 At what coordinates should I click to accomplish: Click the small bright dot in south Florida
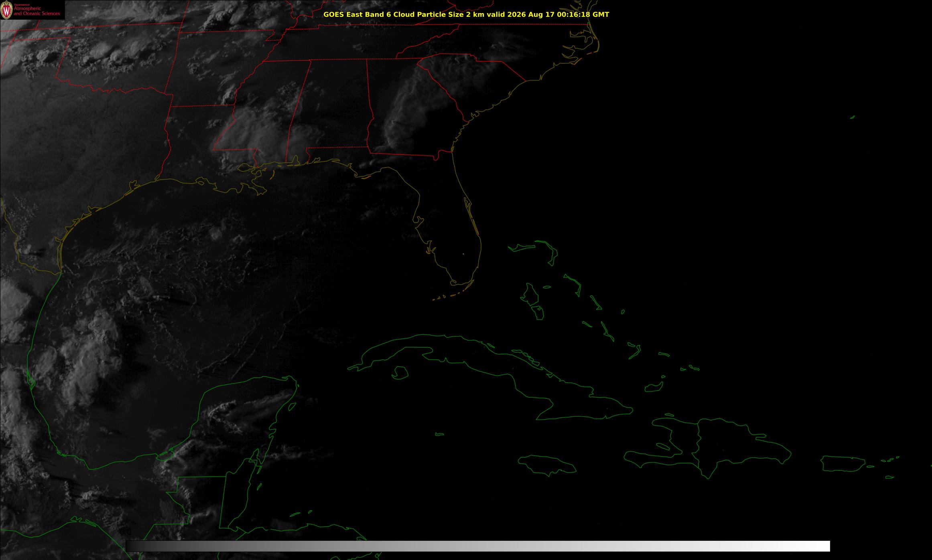click(x=463, y=254)
